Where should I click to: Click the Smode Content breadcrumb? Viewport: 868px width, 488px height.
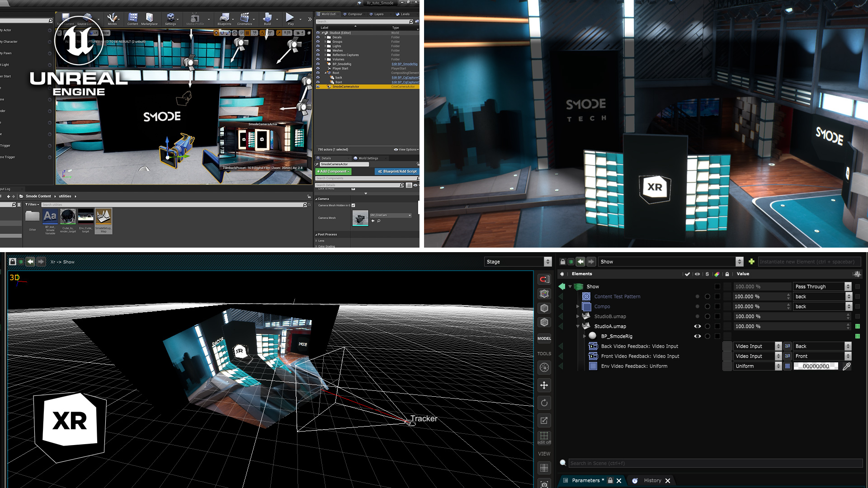click(x=38, y=196)
